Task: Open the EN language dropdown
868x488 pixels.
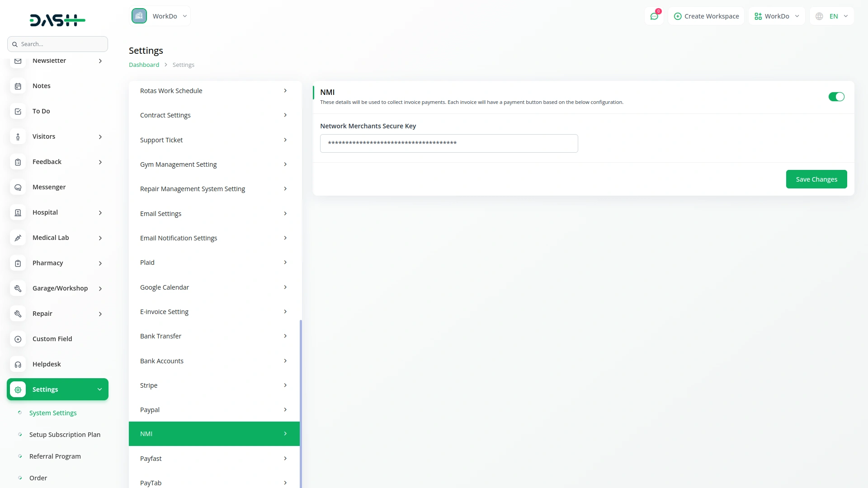Action: 832,16
